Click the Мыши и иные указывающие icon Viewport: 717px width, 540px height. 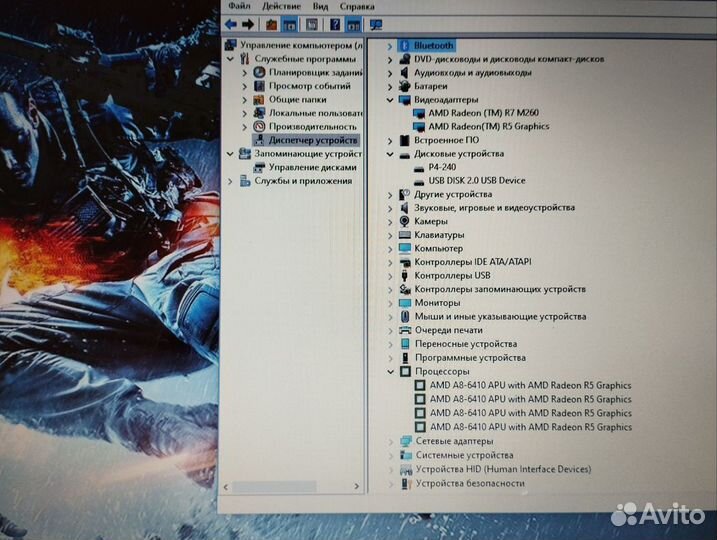(x=405, y=316)
